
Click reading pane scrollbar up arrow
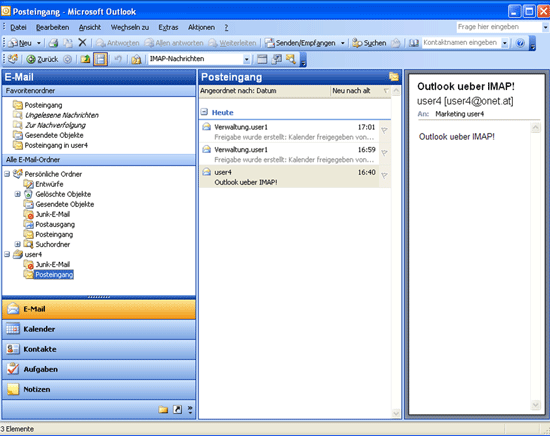click(x=536, y=128)
